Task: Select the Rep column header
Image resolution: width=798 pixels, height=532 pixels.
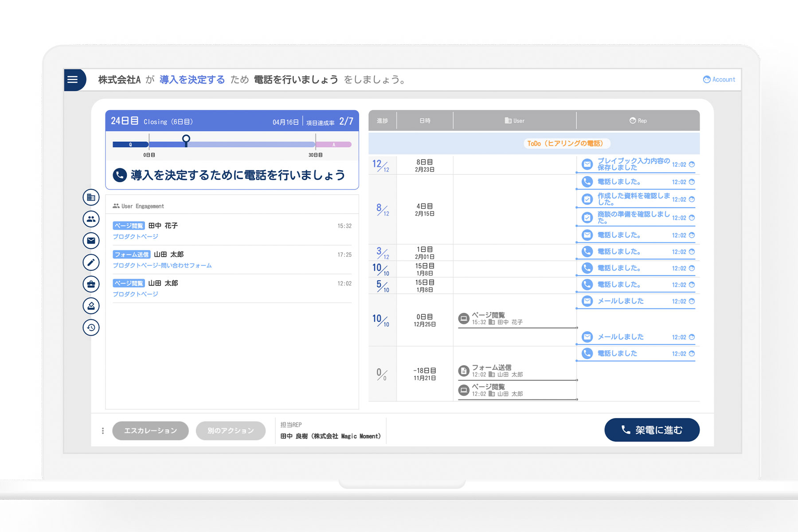Action: click(638, 121)
